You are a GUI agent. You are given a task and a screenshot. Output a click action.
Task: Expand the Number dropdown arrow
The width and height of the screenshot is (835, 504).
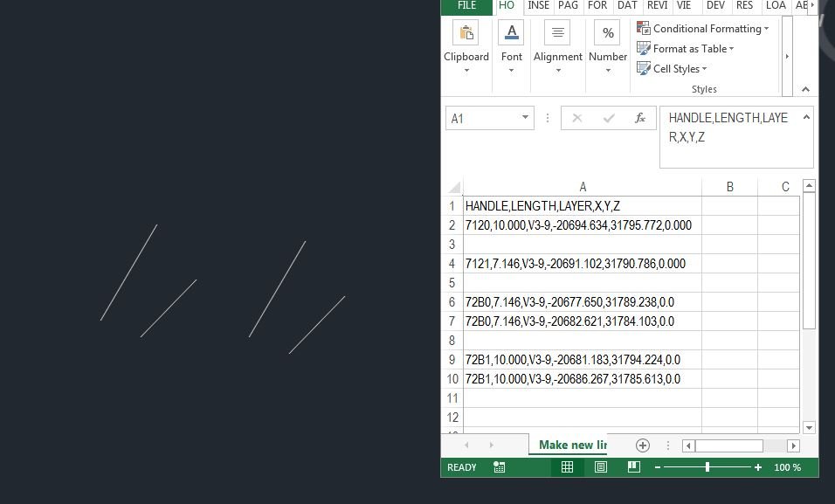pyautogui.click(x=608, y=71)
